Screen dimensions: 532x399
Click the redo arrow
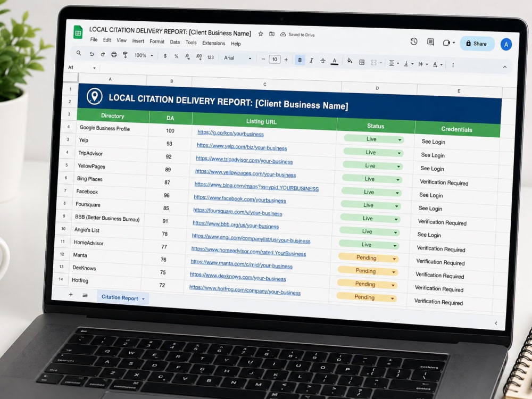click(x=103, y=54)
